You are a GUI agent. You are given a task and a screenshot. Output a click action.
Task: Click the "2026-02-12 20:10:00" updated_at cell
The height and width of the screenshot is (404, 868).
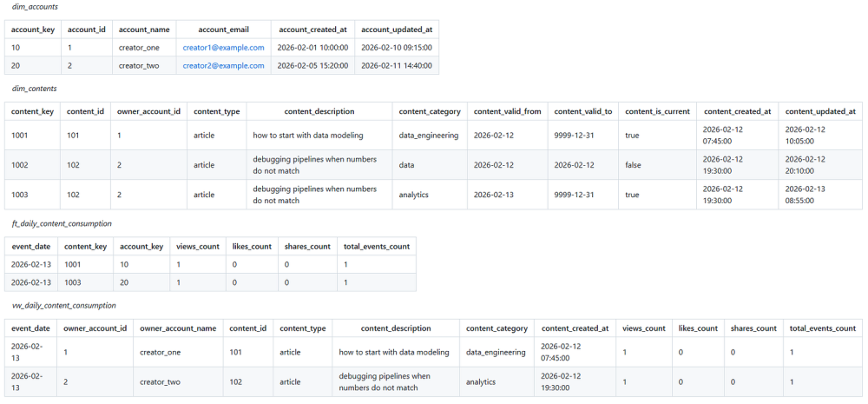coord(805,164)
